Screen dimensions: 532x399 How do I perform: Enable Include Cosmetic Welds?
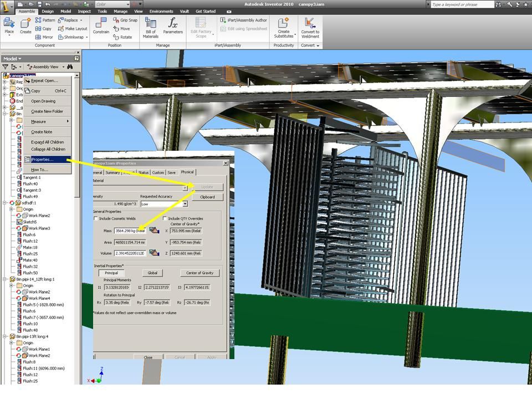coord(96,218)
